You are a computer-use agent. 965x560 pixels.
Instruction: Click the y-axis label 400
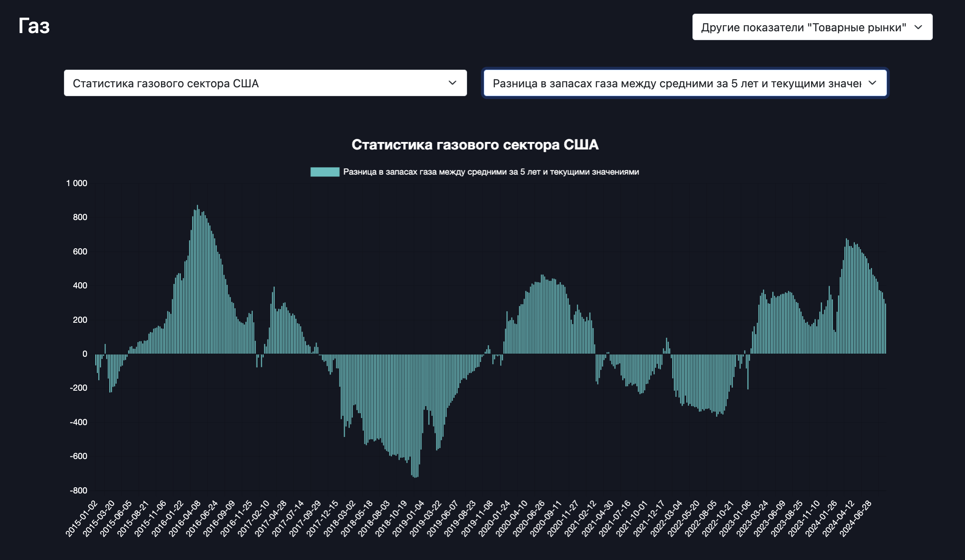coord(80,285)
